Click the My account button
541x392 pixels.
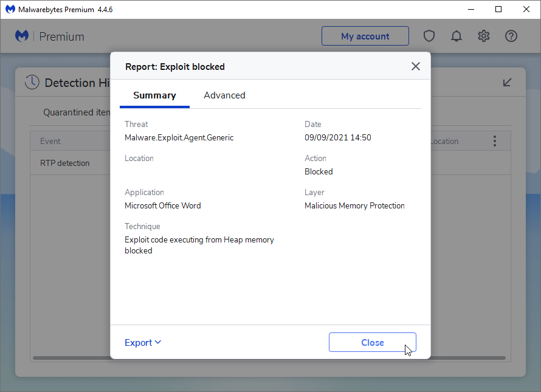click(x=365, y=36)
